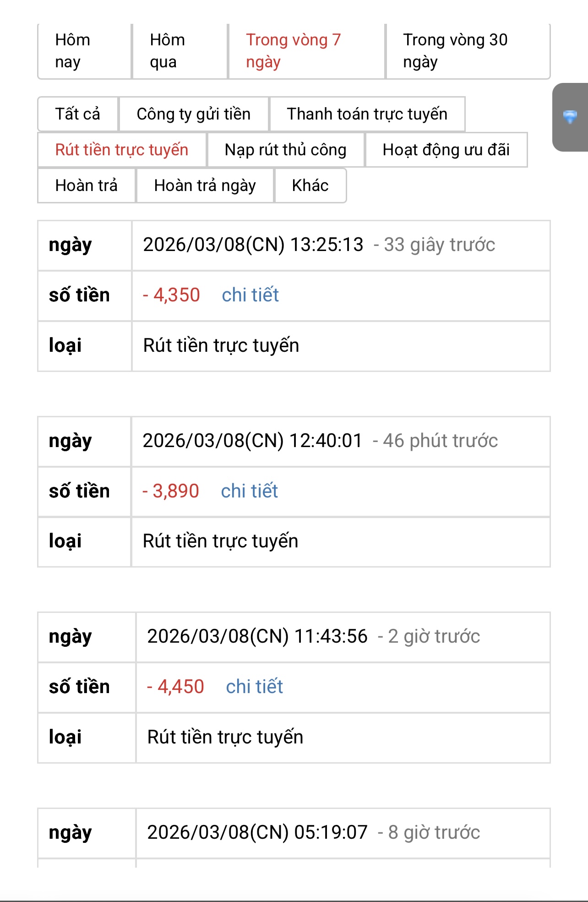Tap the blue diamond floating icon
Viewport: 588px width, 902px height.
tap(570, 117)
